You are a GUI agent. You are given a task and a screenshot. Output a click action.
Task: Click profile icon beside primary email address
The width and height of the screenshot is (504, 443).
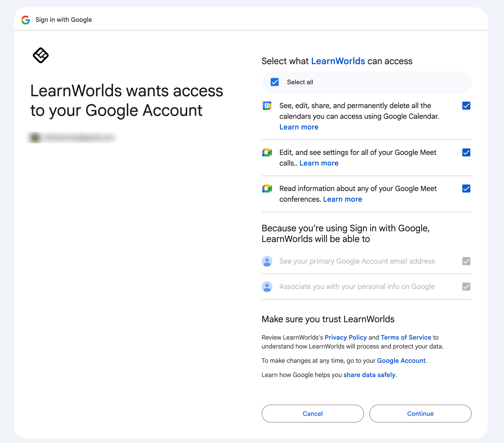coord(267,261)
